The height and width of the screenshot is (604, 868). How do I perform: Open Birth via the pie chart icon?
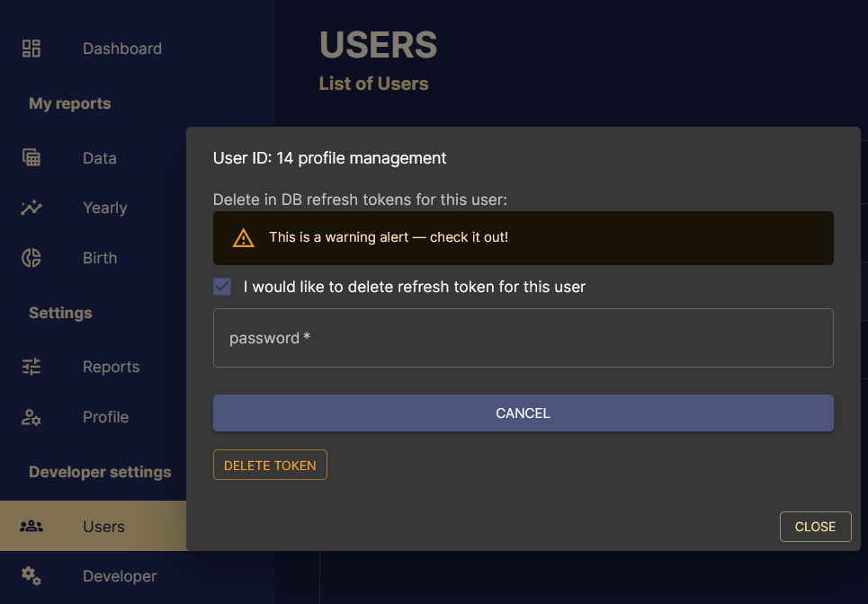31,257
